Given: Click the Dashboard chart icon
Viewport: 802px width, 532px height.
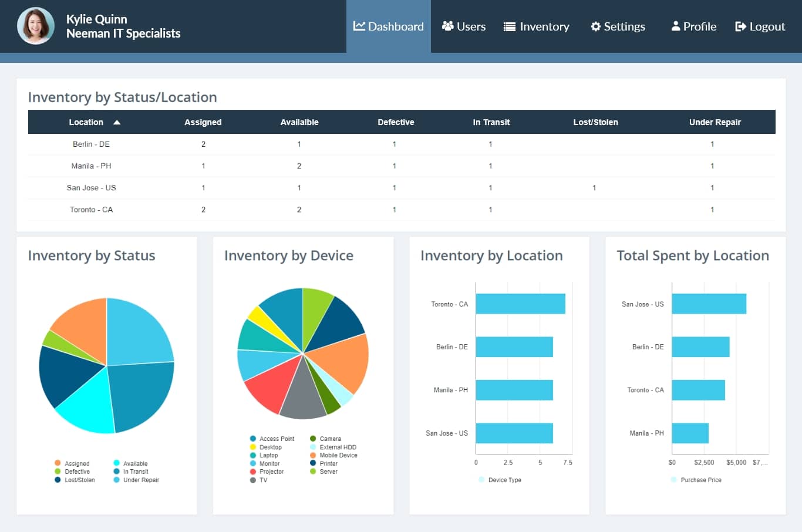Looking at the screenshot, I should (359, 26).
